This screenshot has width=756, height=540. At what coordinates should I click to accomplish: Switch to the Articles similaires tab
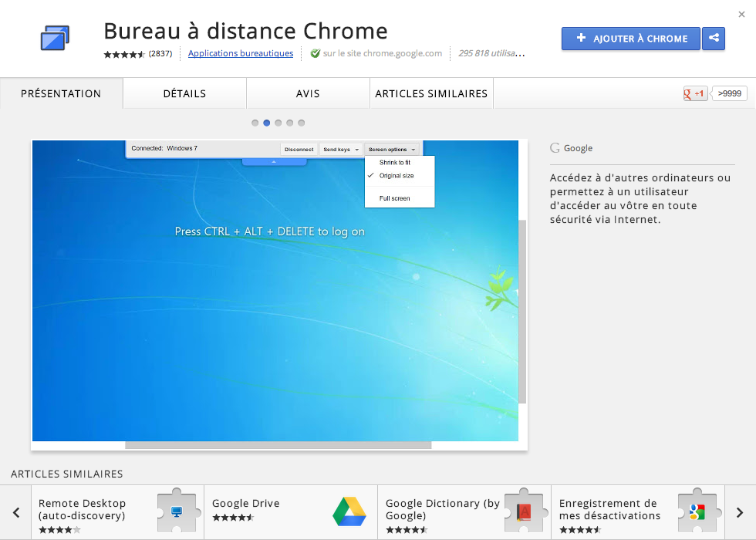(x=431, y=93)
